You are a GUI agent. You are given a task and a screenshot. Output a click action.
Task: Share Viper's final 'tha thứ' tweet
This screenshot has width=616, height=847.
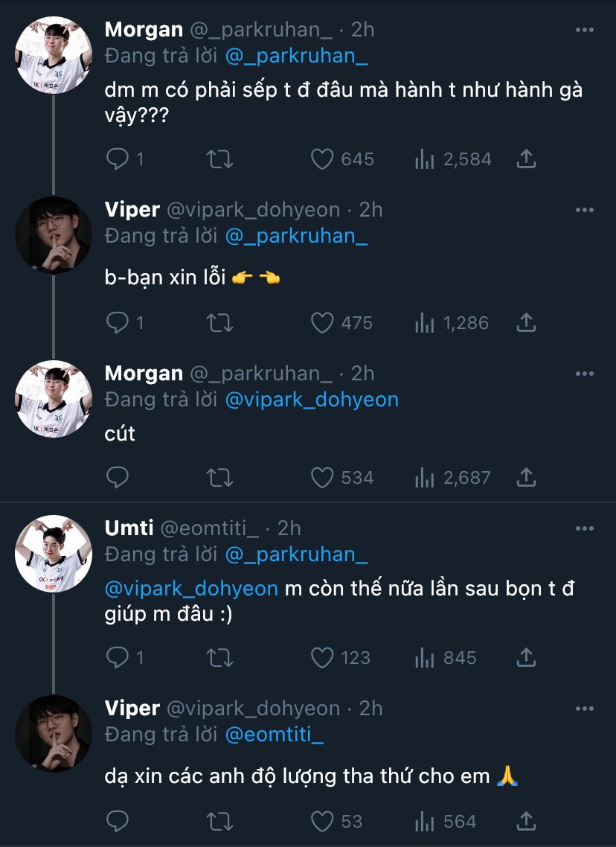click(526, 822)
